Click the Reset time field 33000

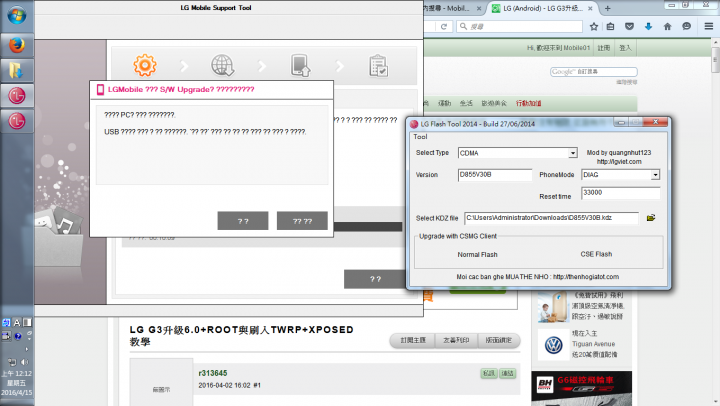coord(620,193)
